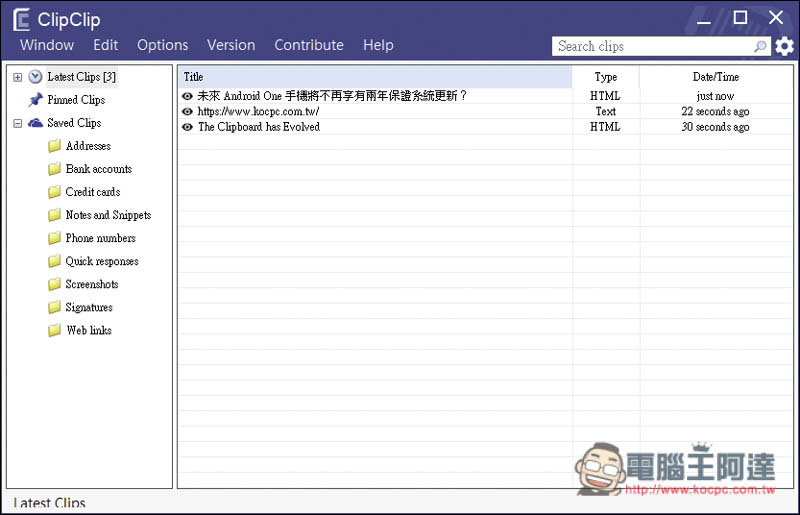Open the Notes and Snippets folder label
Viewport: 800px width, 515px height.
tap(108, 215)
